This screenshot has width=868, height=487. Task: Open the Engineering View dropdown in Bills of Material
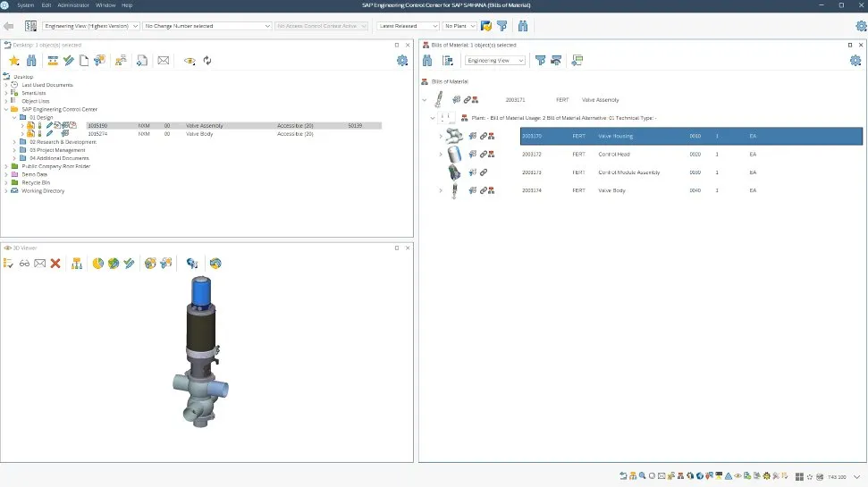point(495,61)
